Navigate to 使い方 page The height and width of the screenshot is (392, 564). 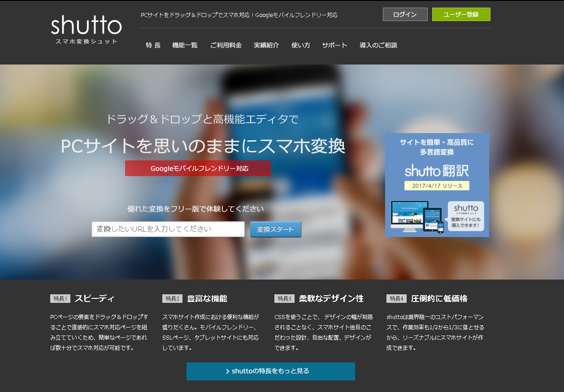tap(300, 45)
